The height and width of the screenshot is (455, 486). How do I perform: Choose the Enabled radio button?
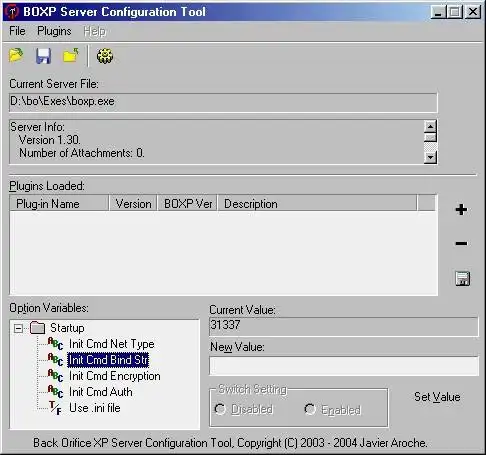point(310,409)
